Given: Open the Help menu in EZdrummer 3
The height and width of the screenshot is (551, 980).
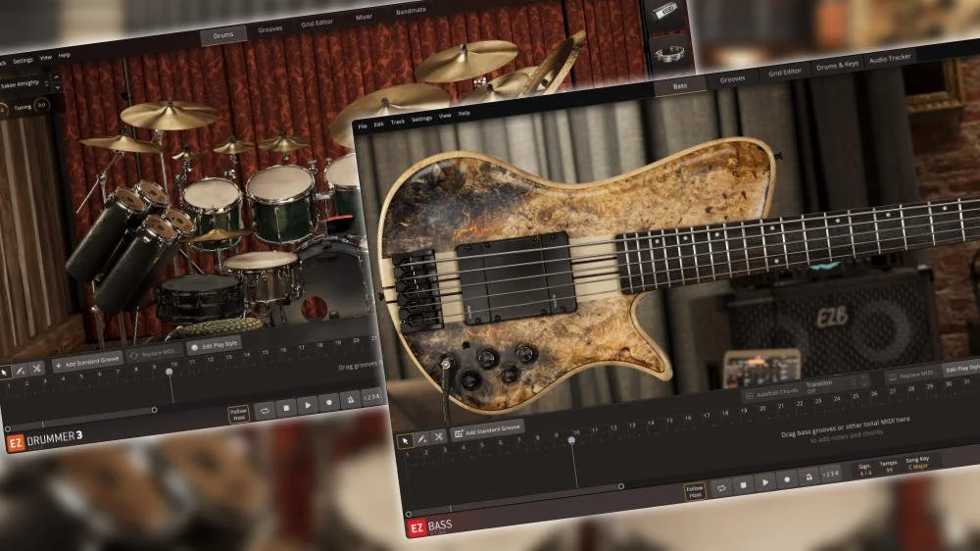Looking at the screenshot, I should [x=65, y=56].
